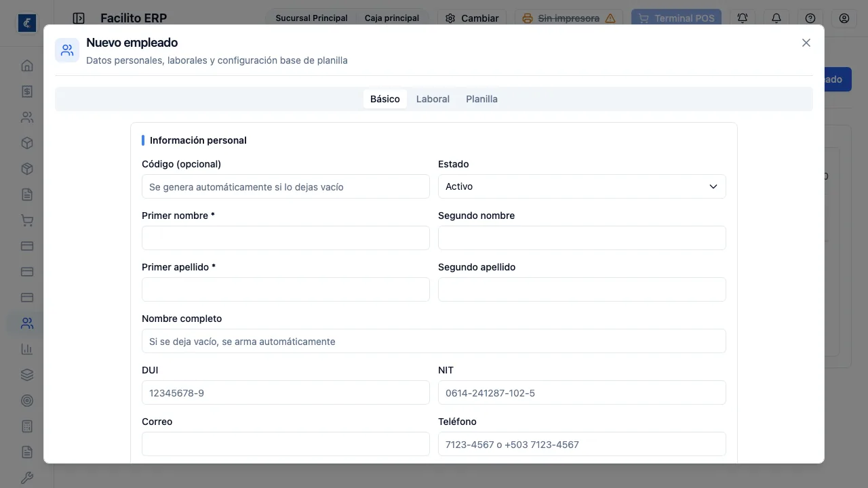868x488 pixels.
Task: Click the Cambiar button
Action: coord(472,18)
